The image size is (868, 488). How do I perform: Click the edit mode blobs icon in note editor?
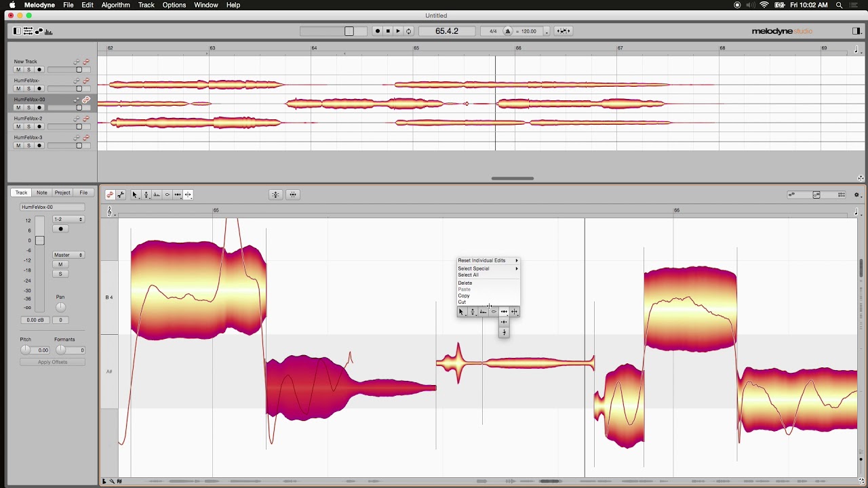110,195
